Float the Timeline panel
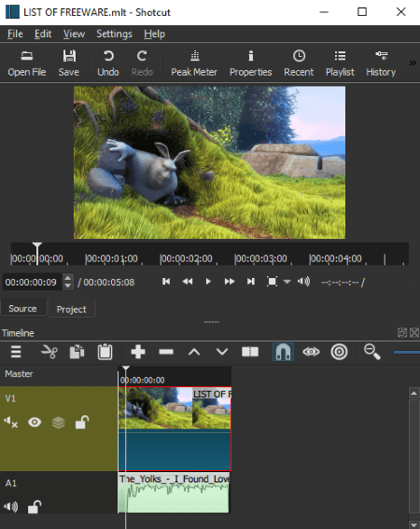Screen dimensions: 420x529 402,333
